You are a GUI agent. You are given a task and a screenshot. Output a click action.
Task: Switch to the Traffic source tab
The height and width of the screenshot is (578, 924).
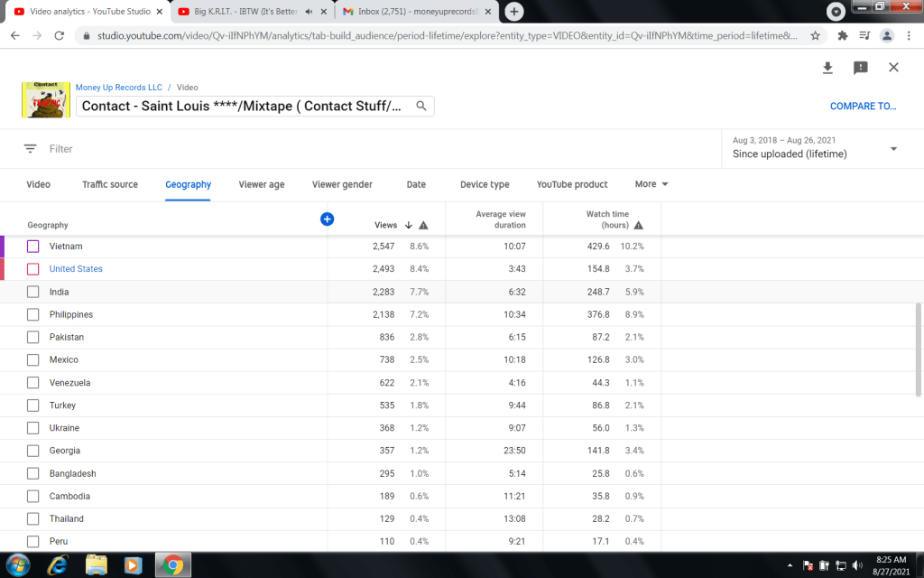pyautogui.click(x=110, y=184)
